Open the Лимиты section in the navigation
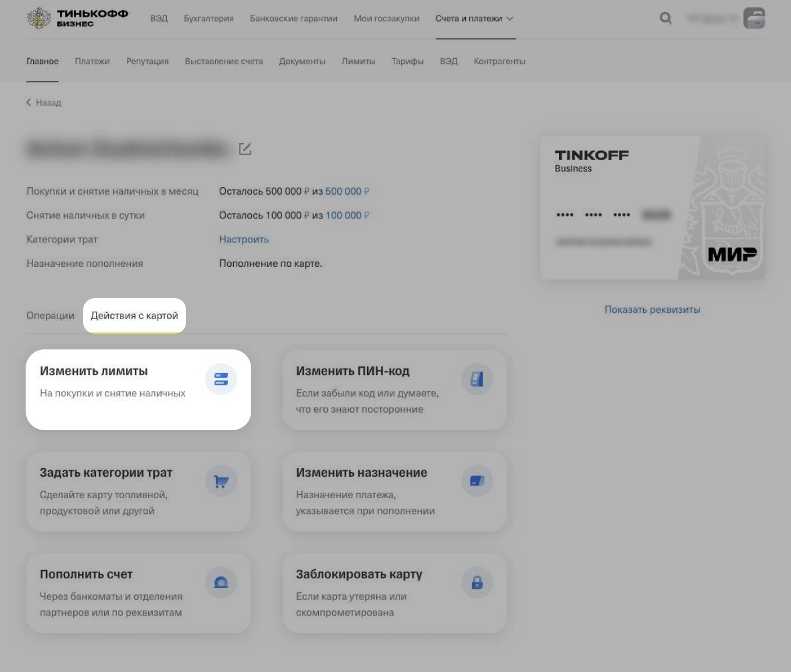This screenshot has height=672, width=791. coord(358,61)
